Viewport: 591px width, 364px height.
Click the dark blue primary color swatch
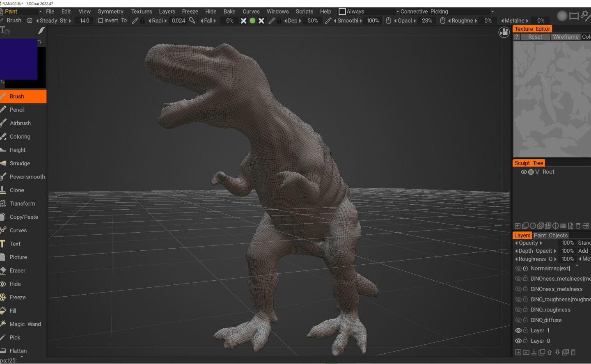pyautogui.click(x=18, y=59)
